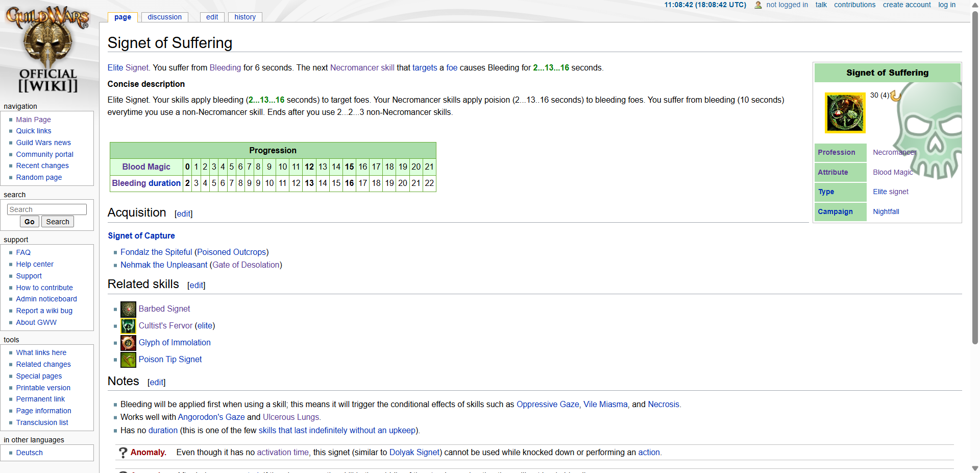This screenshot has height=473, width=980.
Task: Click the Cultist's Fervor skill icon
Action: [x=128, y=326]
